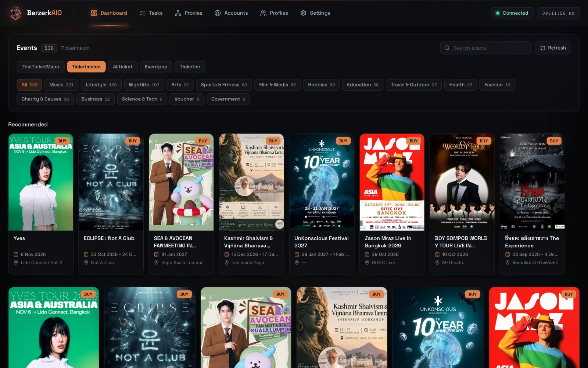Image resolution: width=588 pixels, height=368 pixels.
Task: Click location pin beside Zepp Kuala Lumpur
Action: pos(156,262)
